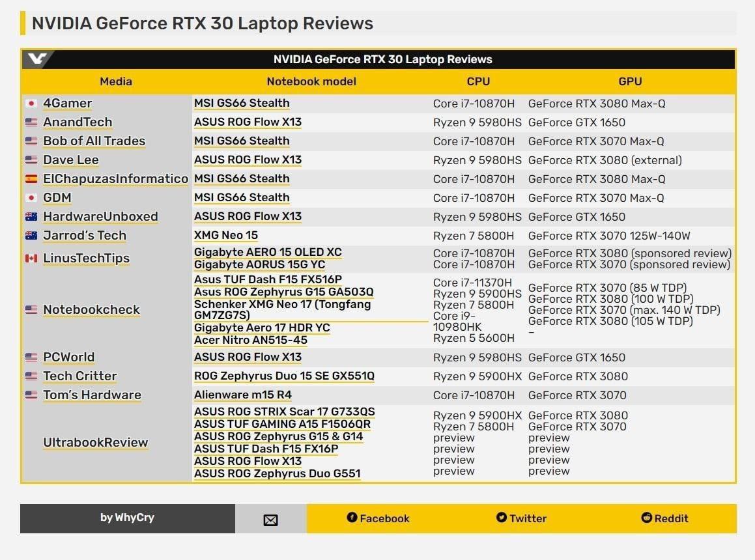Click the 'Notebook model' column header
Viewport: 755px width, 560px height.
(x=311, y=81)
